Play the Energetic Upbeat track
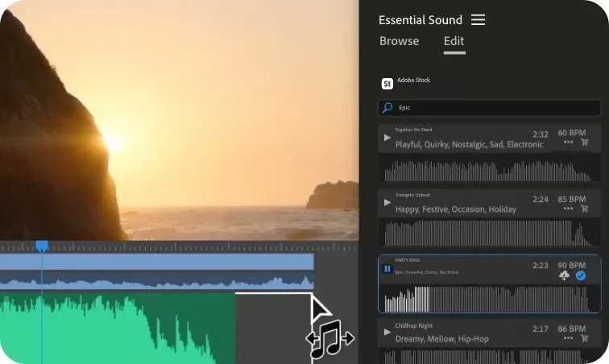This screenshot has height=364, width=609. [x=387, y=202]
